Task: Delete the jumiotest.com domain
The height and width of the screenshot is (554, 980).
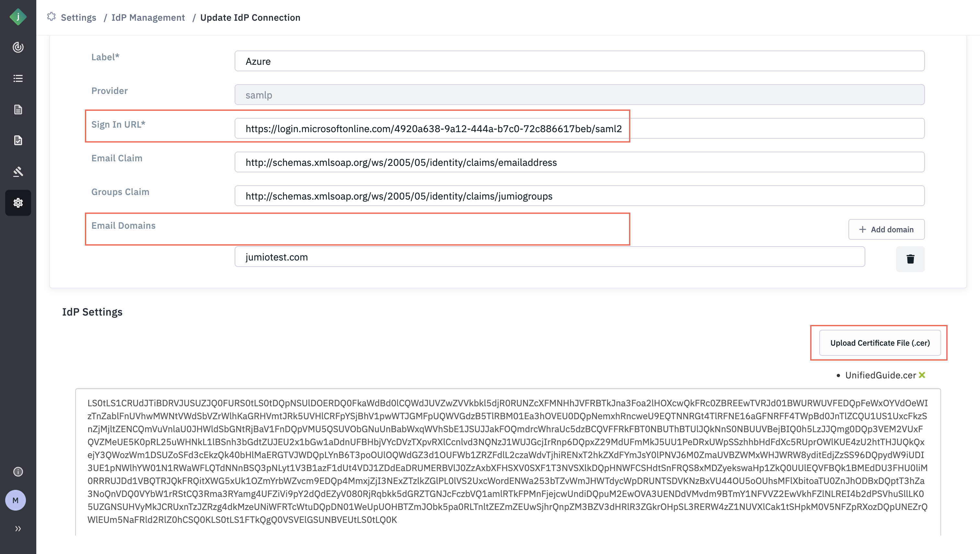Action: (910, 259)
